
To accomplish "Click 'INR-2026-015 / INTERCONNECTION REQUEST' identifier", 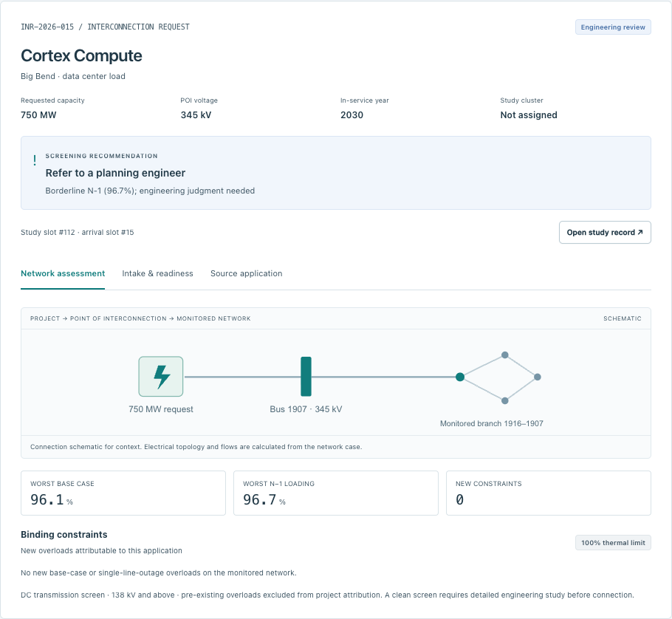I will click(x=105, y=27).
